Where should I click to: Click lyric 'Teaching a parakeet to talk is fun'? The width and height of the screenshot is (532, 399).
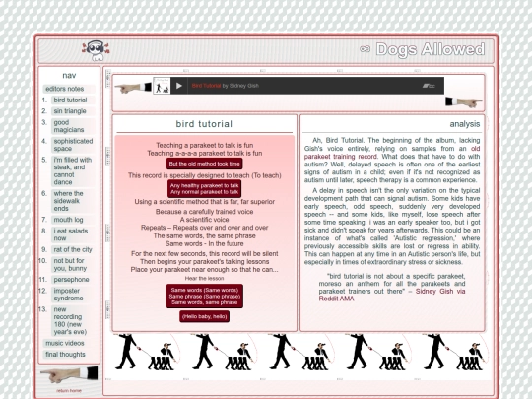coord(205,145)
